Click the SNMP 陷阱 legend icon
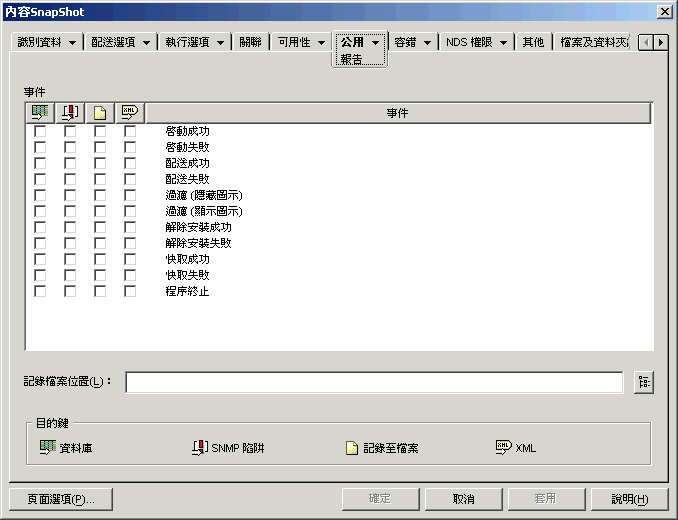678x520 pixels. click(200, 447)
